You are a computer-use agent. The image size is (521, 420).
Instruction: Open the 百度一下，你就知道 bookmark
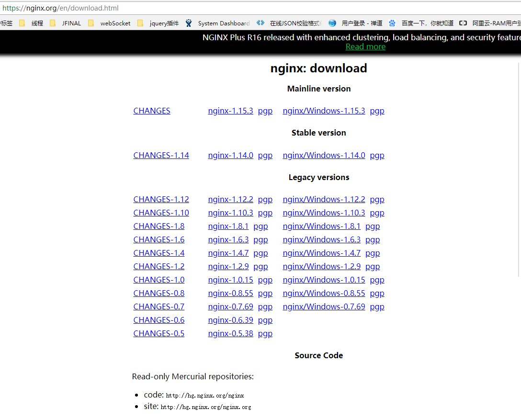(x=421, y=23)
